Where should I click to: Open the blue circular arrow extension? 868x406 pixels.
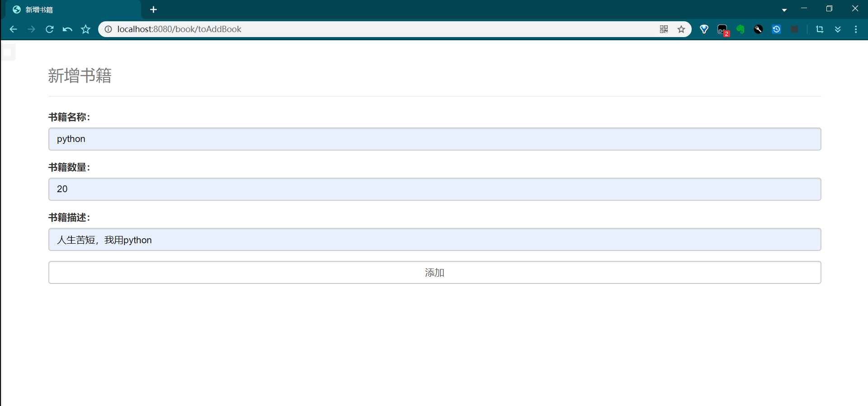coord(777,29)
